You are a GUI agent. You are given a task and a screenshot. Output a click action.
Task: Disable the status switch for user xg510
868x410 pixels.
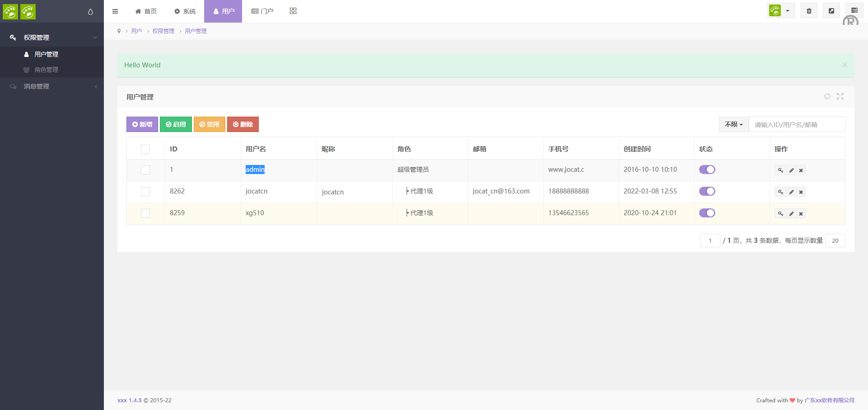point(707,213)
